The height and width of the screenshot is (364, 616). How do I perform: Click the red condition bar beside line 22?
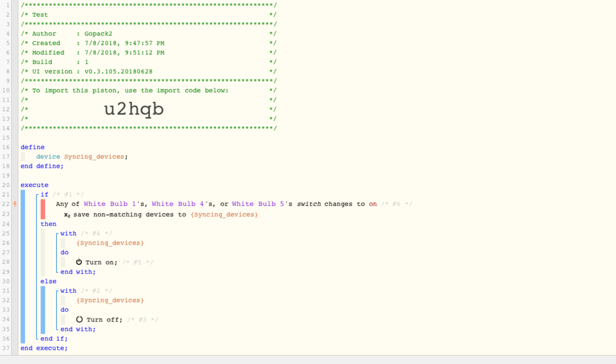43,209
